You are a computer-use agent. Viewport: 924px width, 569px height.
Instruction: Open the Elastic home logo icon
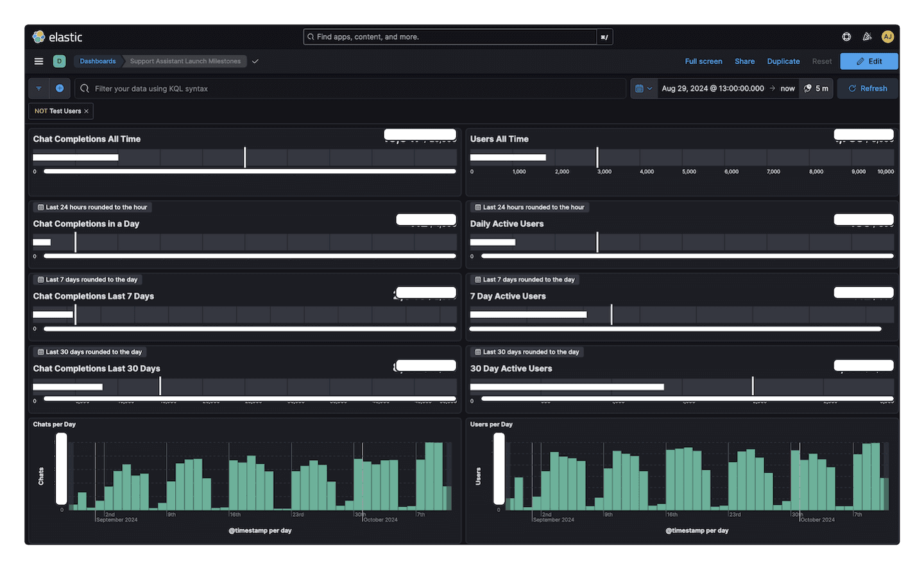[38, 37]
